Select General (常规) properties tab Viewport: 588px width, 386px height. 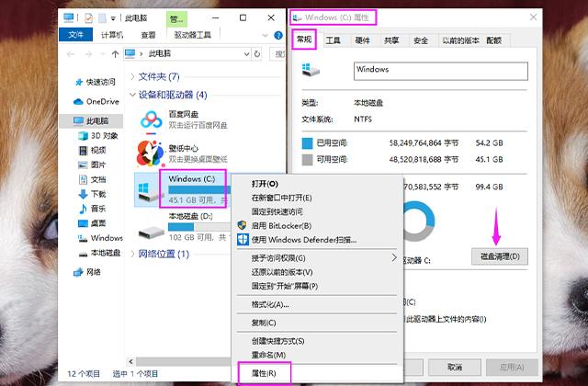coord(304,39)
